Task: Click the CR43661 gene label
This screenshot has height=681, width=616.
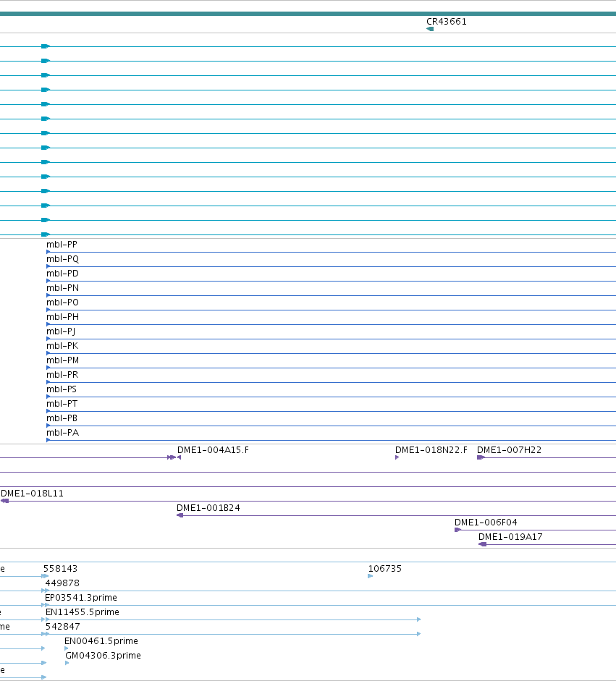Action: [446, 21]
